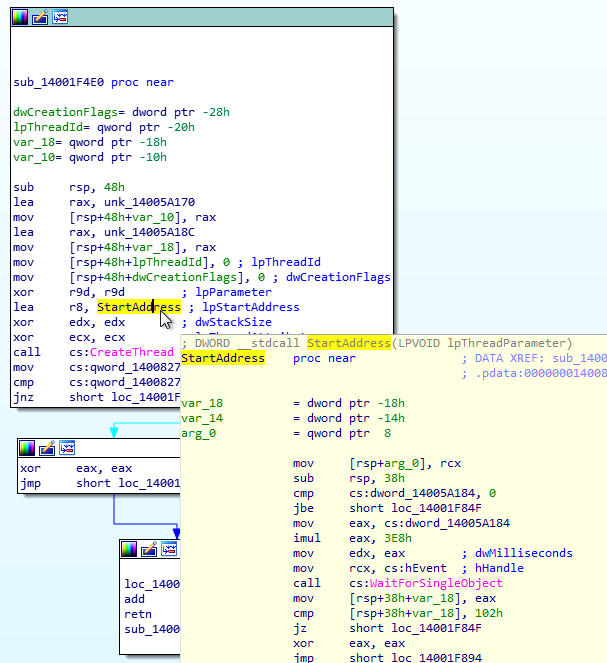607x663 pixels.
Task: Click 'mov [rsp+arg_0], rcx' in tooltip
Action: (377, 463)
